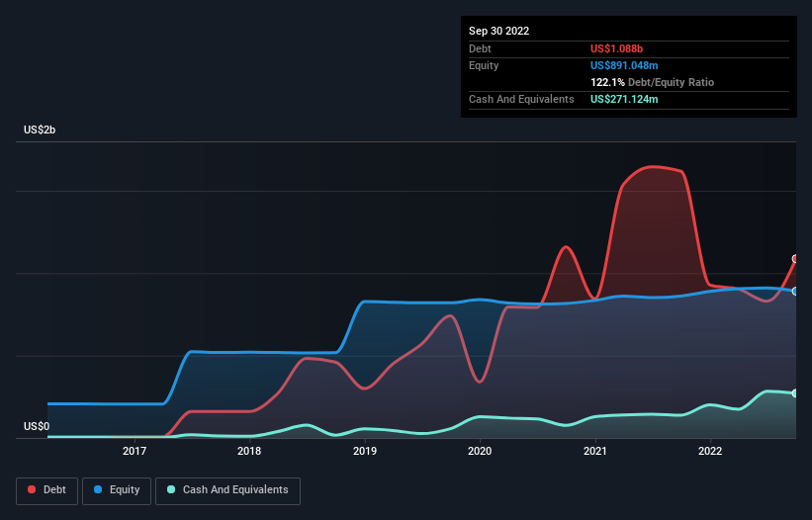Click the Sep 30 2022 tooltip date
This screenshot has width=812, height=520.
pos(498,31)
